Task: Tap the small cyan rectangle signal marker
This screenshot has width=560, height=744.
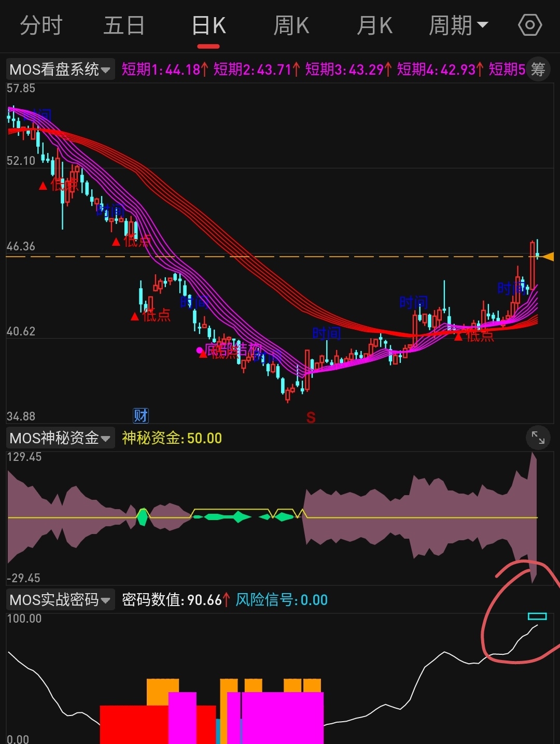Action: pos(537,616)
